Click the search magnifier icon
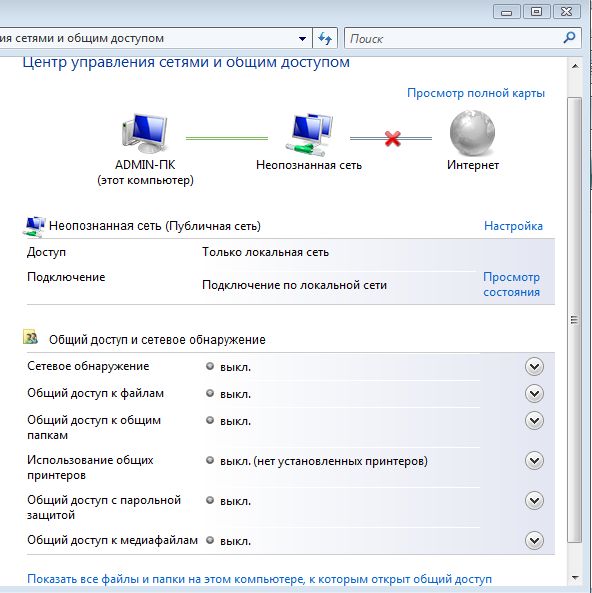592x593 pixels. 569,37
